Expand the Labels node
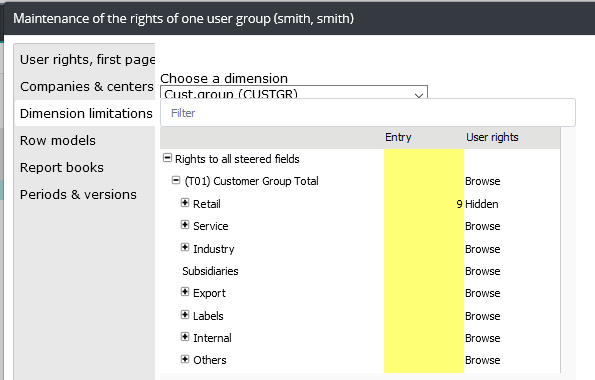Screen dimensions: 595x380 coord(185,314)
